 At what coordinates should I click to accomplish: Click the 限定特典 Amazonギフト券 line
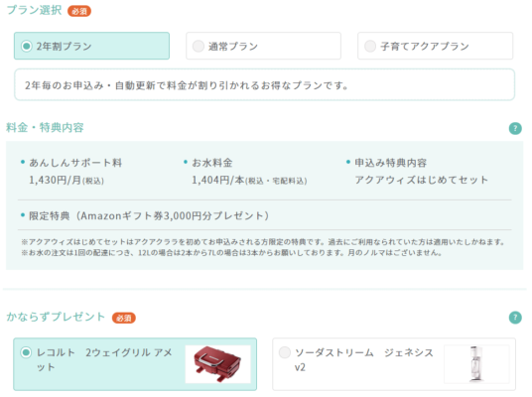tap(145, 215)
